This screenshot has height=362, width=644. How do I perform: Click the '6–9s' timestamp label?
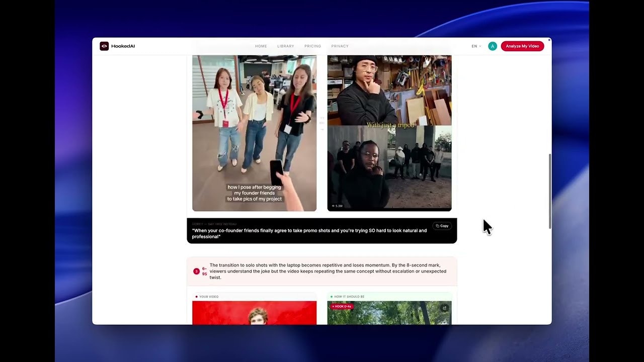pos(204,271)
